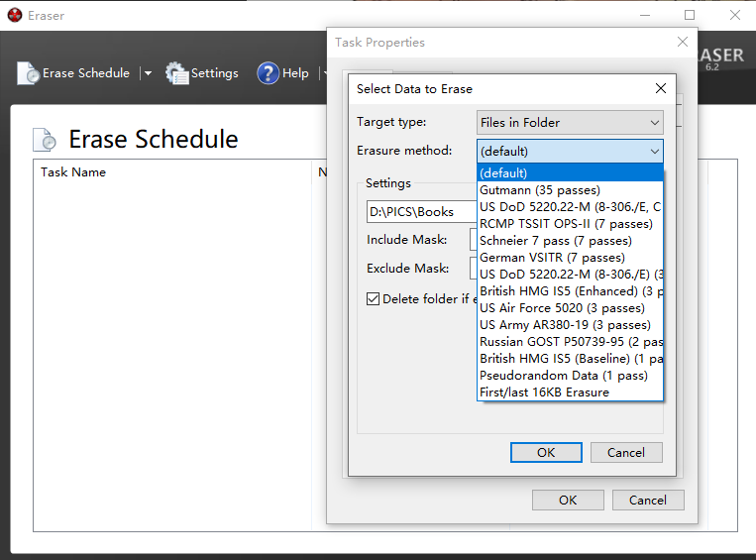The image size is (756, 560).
Task: Collapse the Erasure method dropdown arrow
Action: 655,152
